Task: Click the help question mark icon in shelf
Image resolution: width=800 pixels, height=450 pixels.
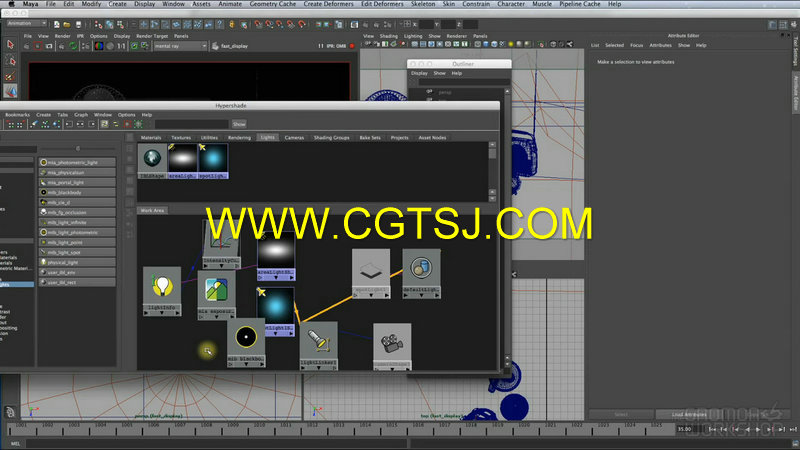Action: [220, 24]
